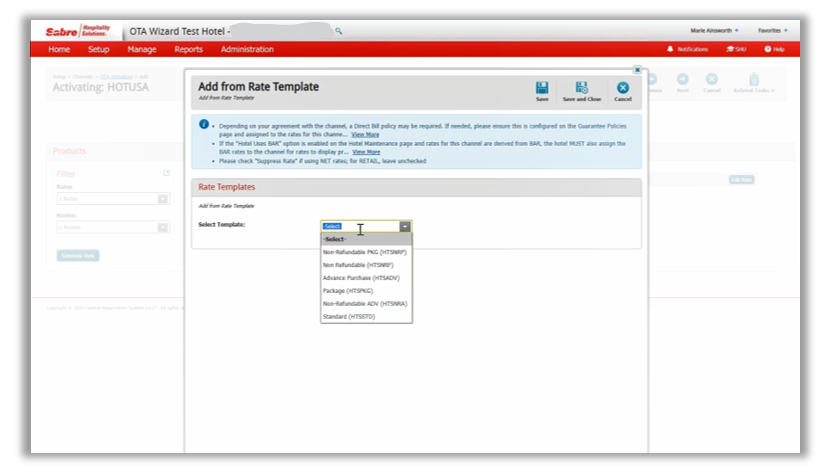
Task: Click the search magnifier beside hotel name
Action: 338,31
